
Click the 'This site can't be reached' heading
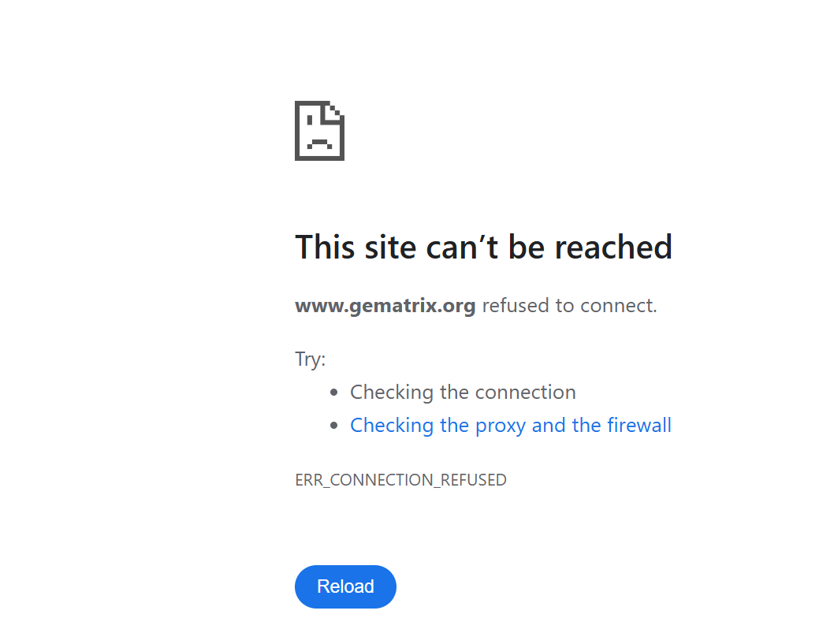483,247
